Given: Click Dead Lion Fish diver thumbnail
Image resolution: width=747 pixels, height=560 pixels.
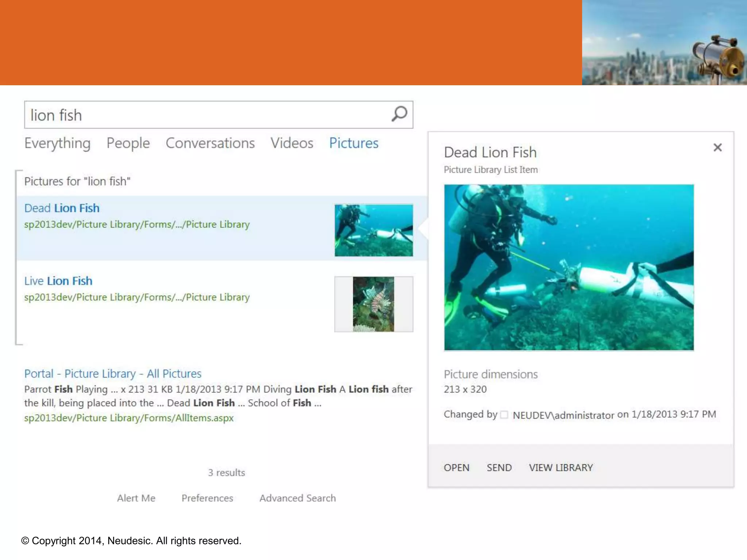Looking at the screenshot, I should pos(373,230).
